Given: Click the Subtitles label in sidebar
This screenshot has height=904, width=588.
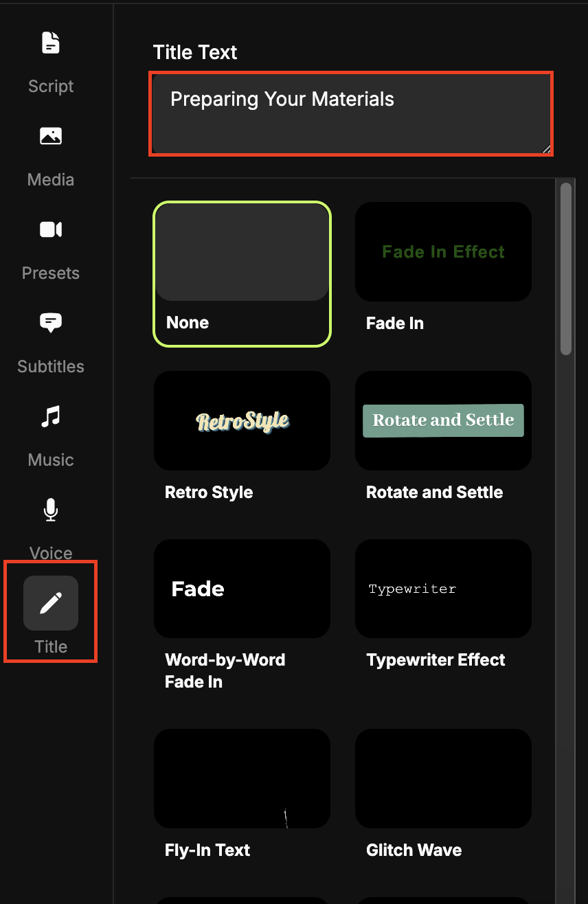Looking at the screenshot, I should pos(51,367).
